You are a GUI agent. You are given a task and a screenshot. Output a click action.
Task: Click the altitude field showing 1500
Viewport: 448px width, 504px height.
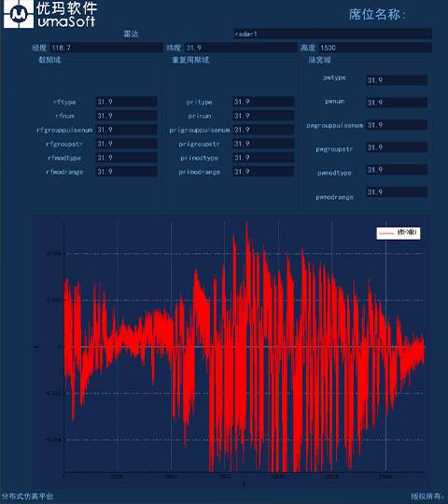point(375,48)
